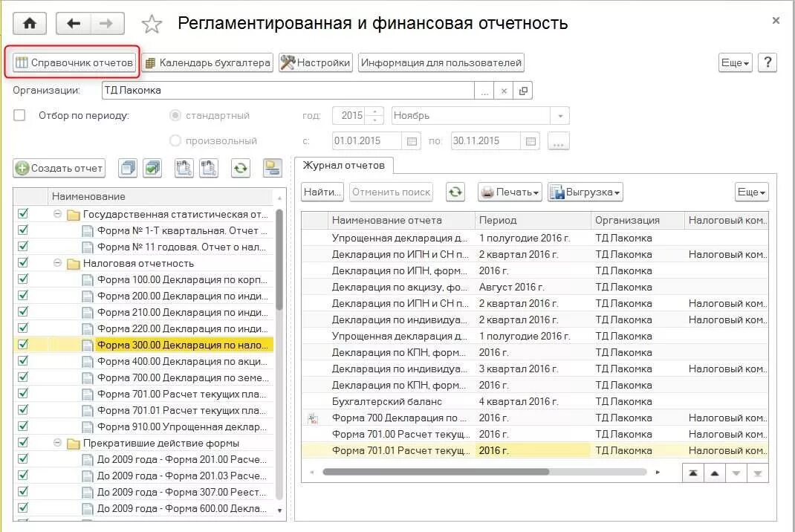
Task: Select the стандартный period radio button
Action: [175, 116]
